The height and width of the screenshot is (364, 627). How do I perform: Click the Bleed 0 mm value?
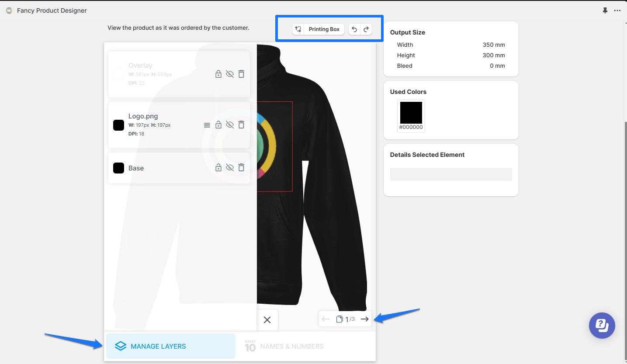pos(497,66)
